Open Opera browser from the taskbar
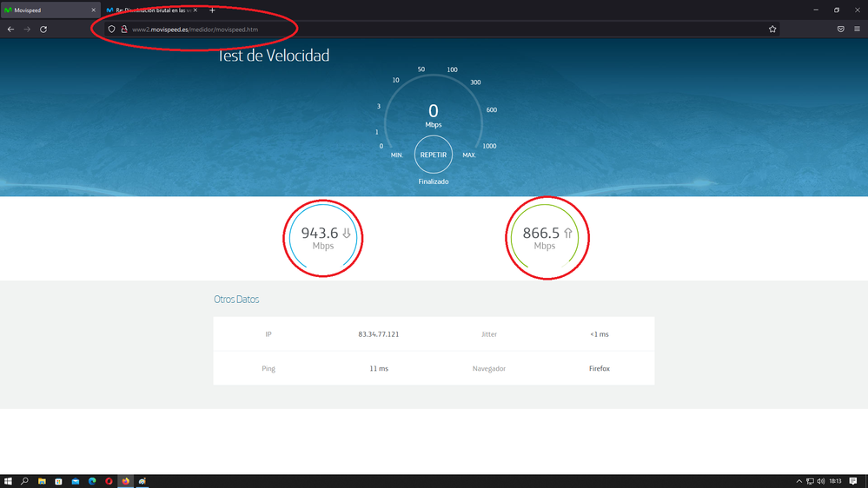Image resolution: width=868 pixels, height=488 pixels. click(x=109, y=480)
